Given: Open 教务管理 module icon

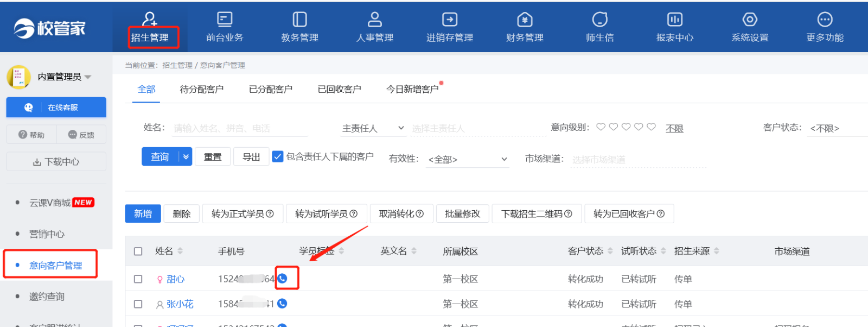Looking at the screenshot, I should click(299, 19).
